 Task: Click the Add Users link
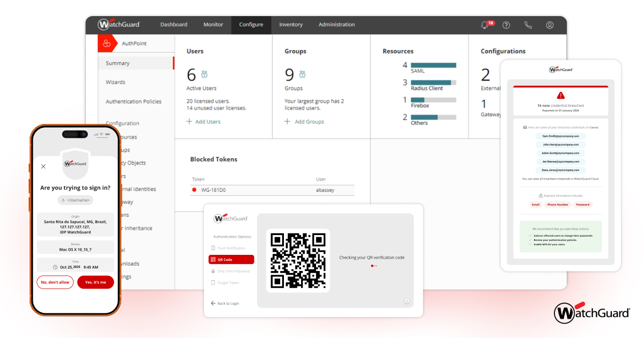point(208,122)
